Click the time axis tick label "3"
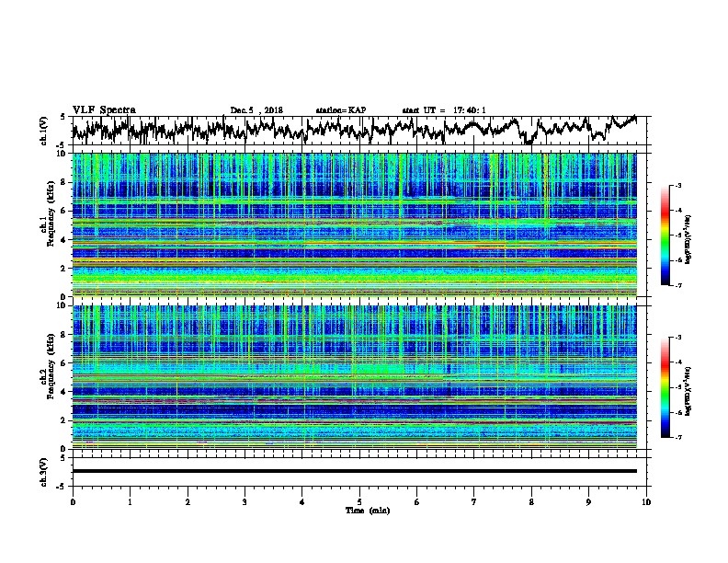 tap(245, 502)
